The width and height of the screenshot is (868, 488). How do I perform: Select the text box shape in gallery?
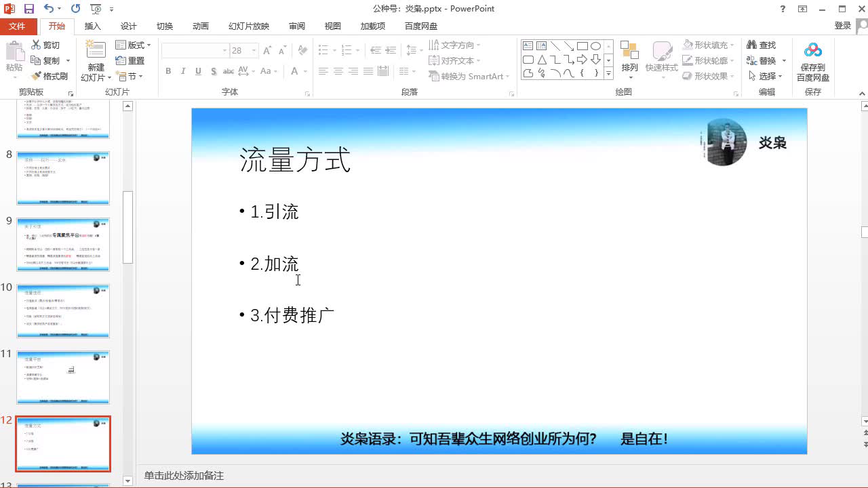click(528, 46)
